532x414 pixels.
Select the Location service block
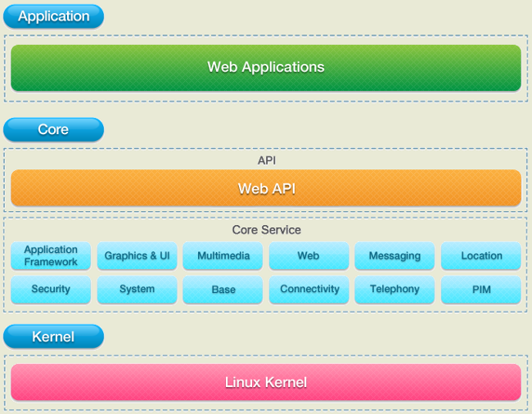pyautogui.click(x=481, y=255)
